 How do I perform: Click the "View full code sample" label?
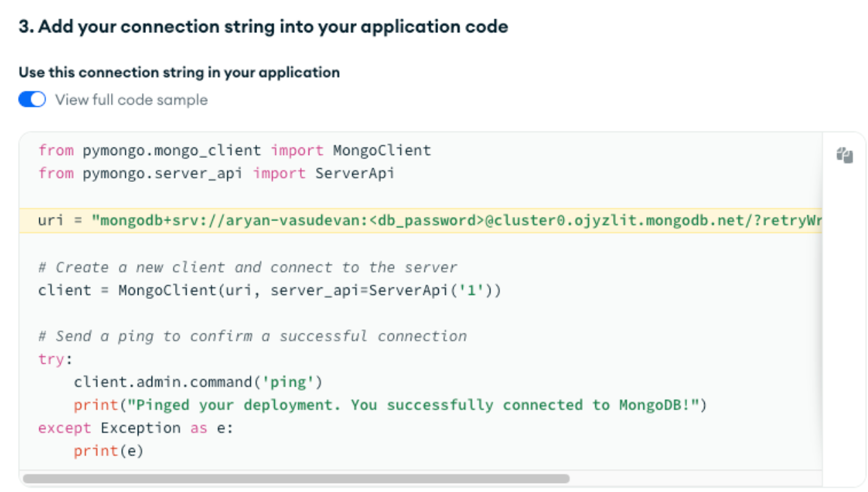[131, 100]
